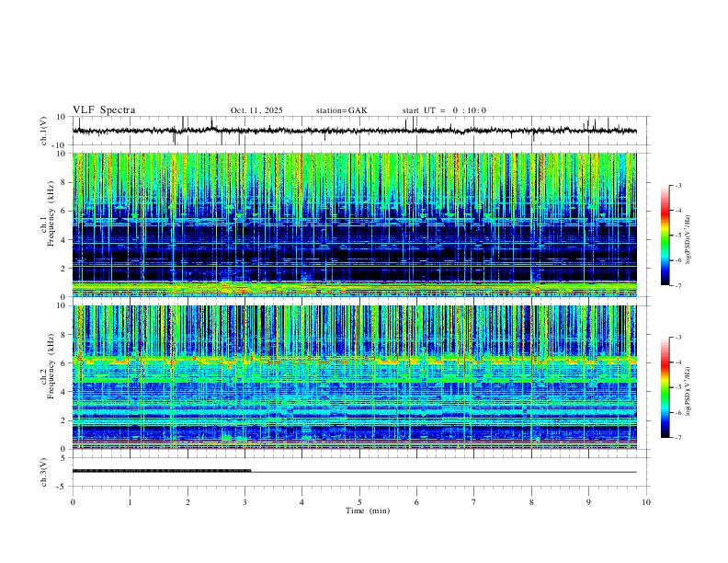
Task: Click the upper 'log(PSD)(V²/Hz)' colorbar label
Action: (688, 240)
